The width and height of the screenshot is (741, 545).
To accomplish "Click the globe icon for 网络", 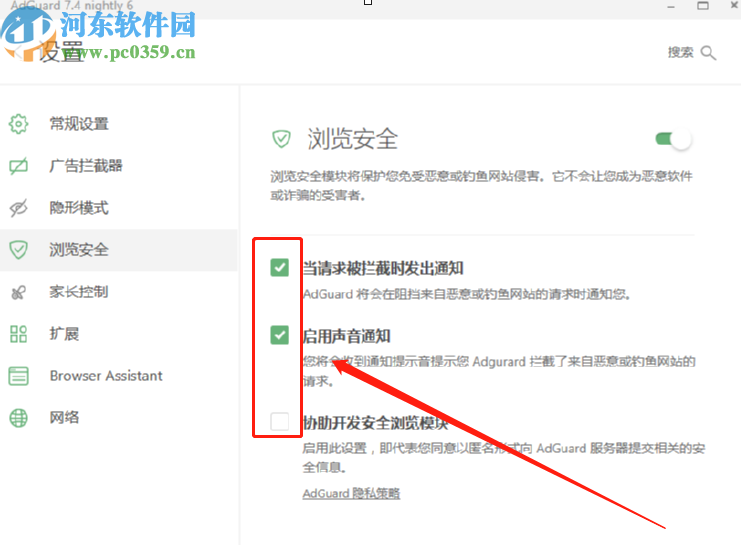I will click(x=18, y=418).
